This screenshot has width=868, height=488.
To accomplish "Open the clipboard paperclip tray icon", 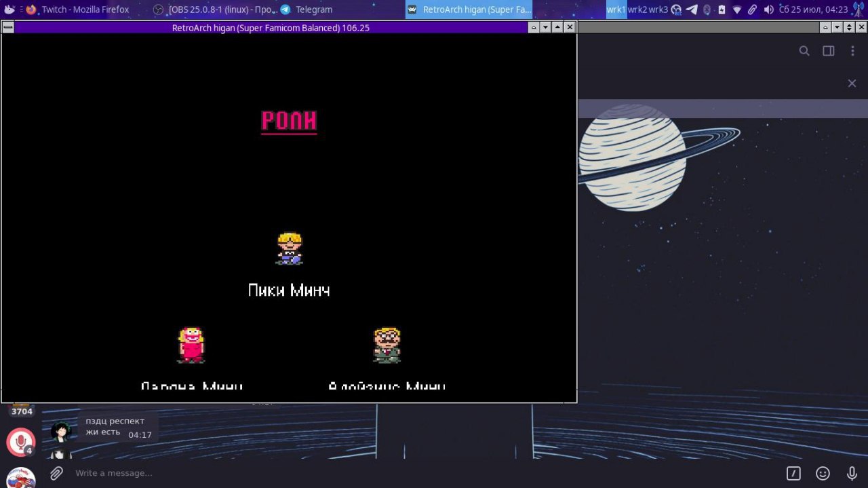I will click(x=752, y=10).
